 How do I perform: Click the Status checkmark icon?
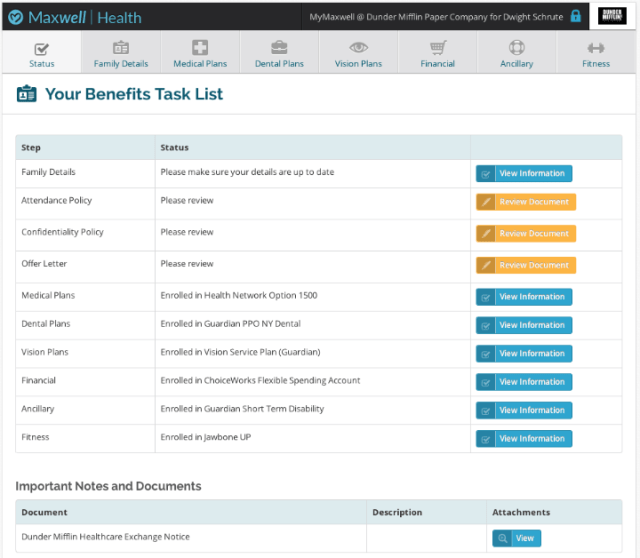click(42, 49)
